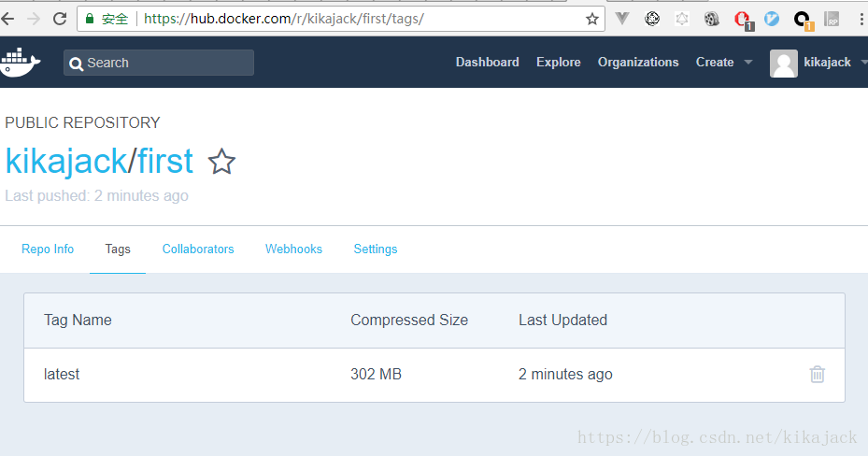Click the latest tag name
Viewport: 868px width, 456px height.
(62, 375)
